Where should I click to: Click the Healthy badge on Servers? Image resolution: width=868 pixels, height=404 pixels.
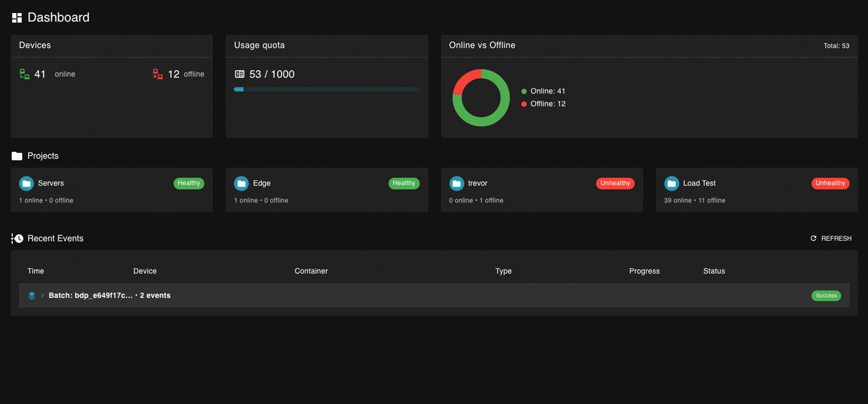(x=189, y=183)
